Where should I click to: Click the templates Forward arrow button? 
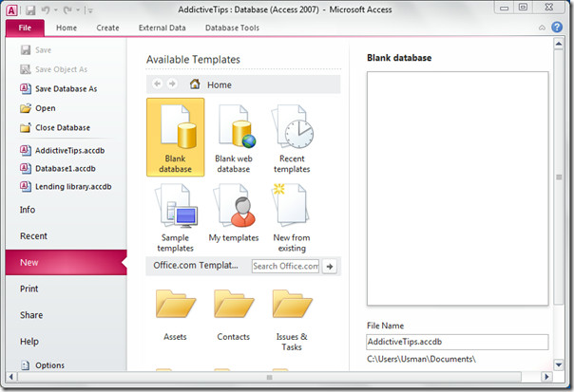(172, 84)
